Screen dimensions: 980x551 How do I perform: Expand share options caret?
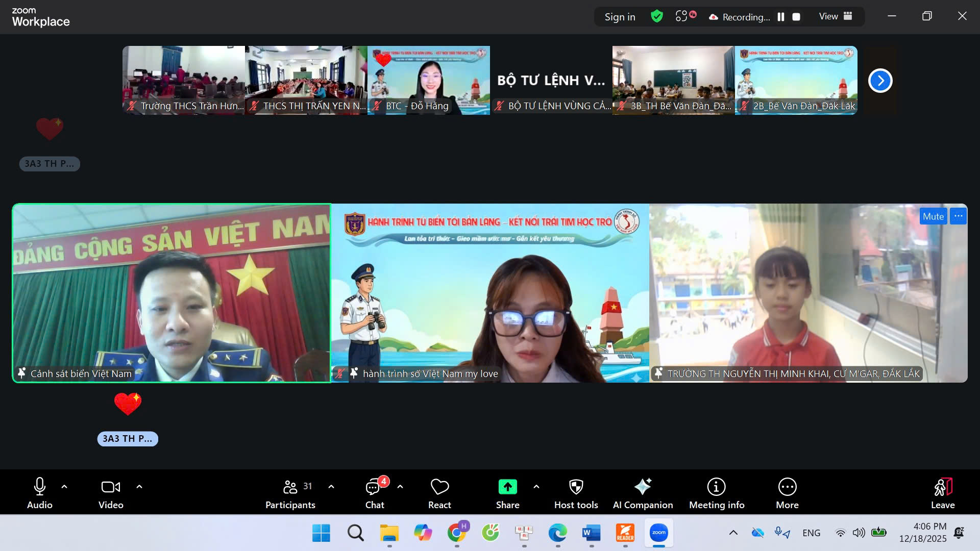click(x=536, y=487)
